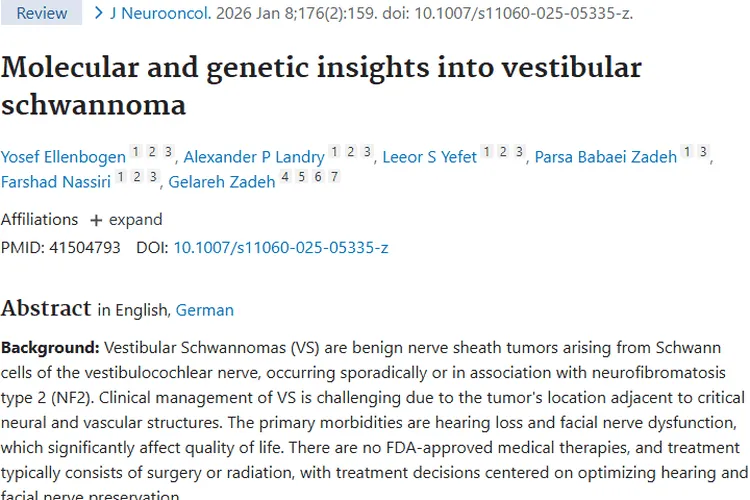Click affiliation superscript 1 after Yosef Ellenbogen

135,151
